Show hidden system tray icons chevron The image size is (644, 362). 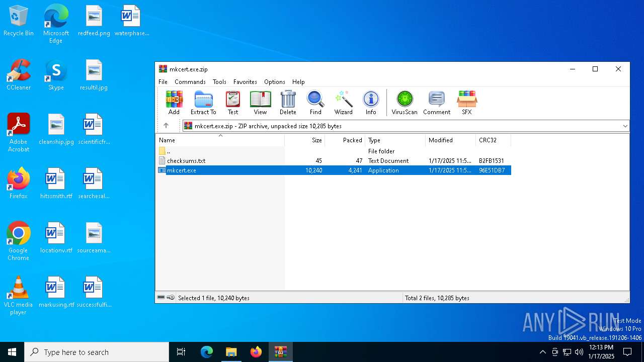pyautogui.click(x=542, y=352)
